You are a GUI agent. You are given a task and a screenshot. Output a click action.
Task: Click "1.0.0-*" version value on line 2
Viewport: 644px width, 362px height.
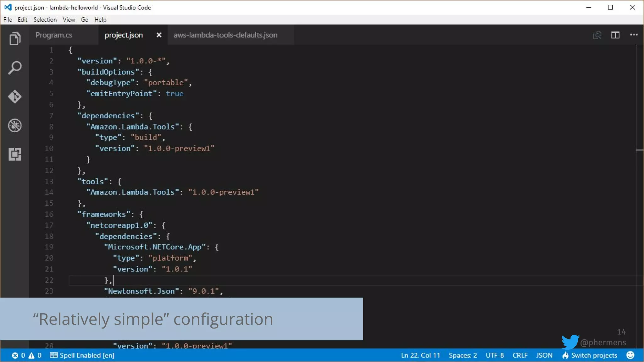pyautogui.click(x=146, y=61)
